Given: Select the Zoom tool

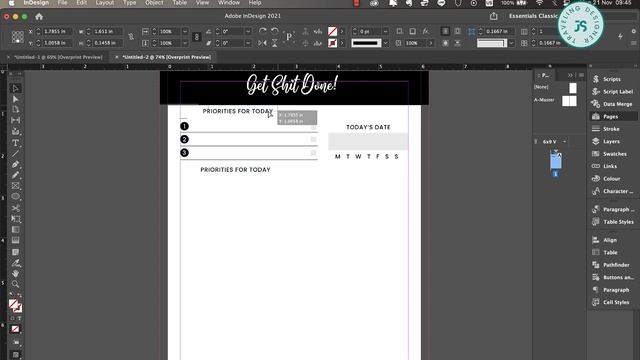Looking at the screenshot, I should 16,284.
